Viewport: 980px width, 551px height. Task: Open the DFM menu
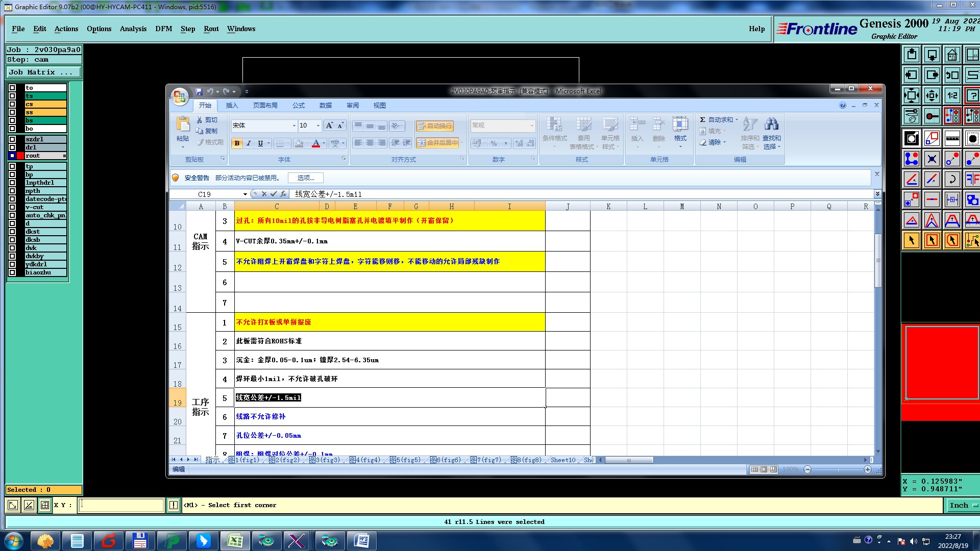click(x=163, y=29)
